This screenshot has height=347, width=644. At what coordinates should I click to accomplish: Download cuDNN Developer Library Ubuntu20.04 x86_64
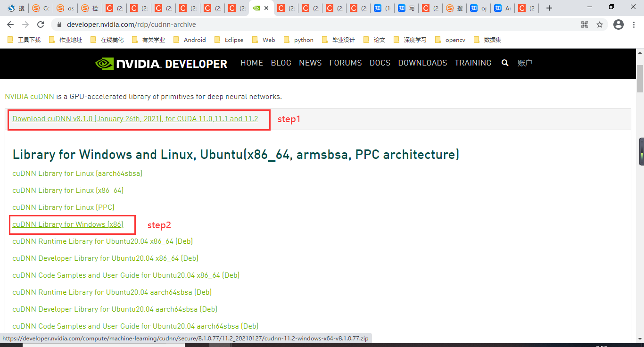coord(105,258)
